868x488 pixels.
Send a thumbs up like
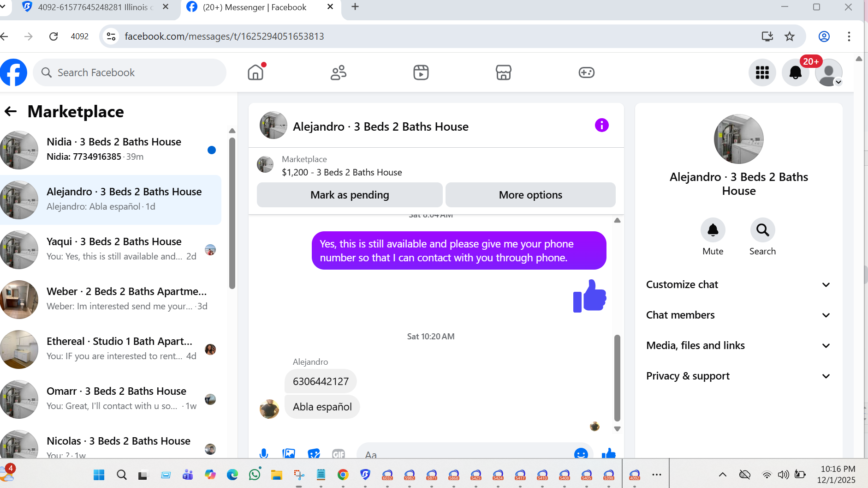click(609, 453)
